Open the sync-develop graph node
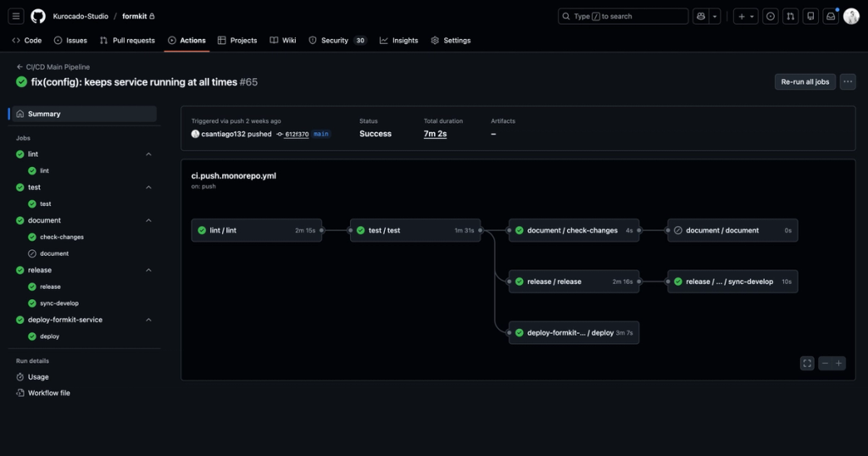The width and height of the screenshot is (868, 456). coord(732,281)
